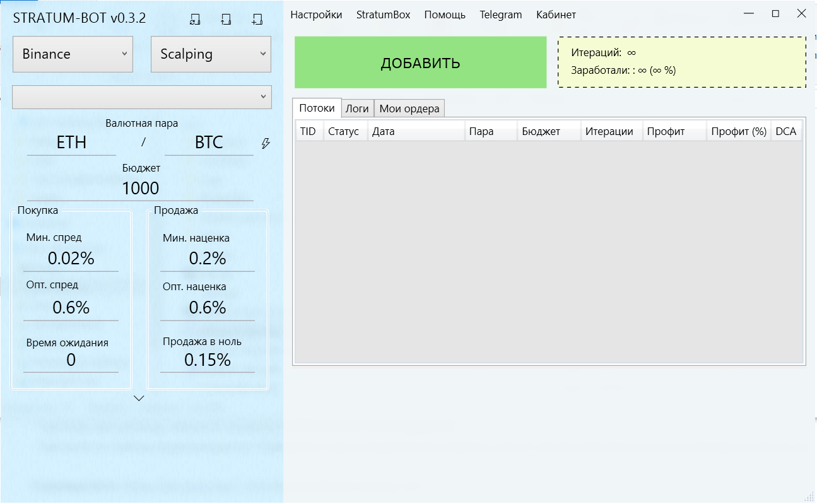Open the Telegram menu item
This screenshot has width=817, height=504.
(500, 15)
